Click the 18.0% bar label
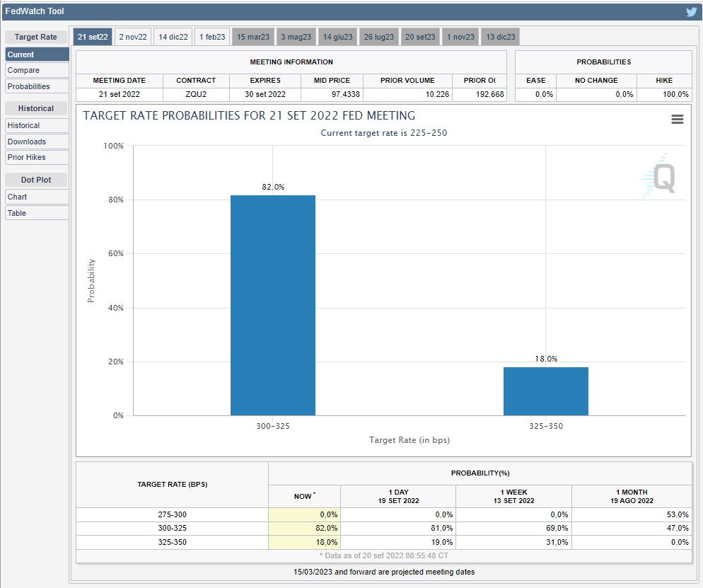The width and height of the screenshot is (703, 588). tap(546, 359)
